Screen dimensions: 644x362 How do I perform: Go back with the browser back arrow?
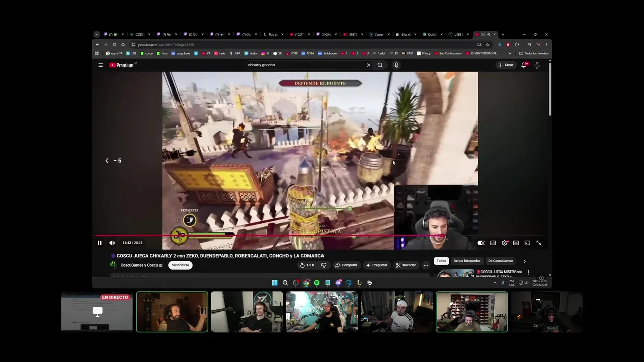pos(97,44)
